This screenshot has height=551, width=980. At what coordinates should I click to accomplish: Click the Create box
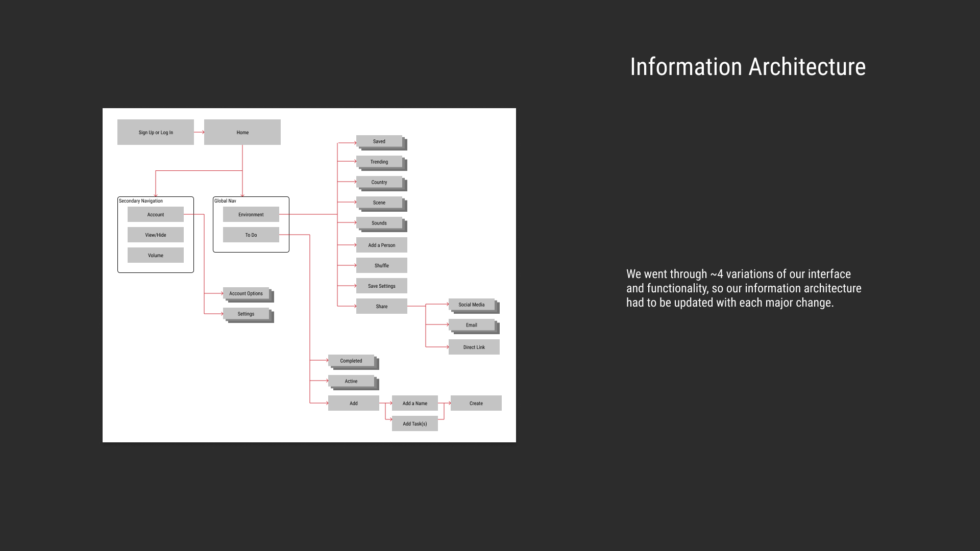[x=476, y=403]
